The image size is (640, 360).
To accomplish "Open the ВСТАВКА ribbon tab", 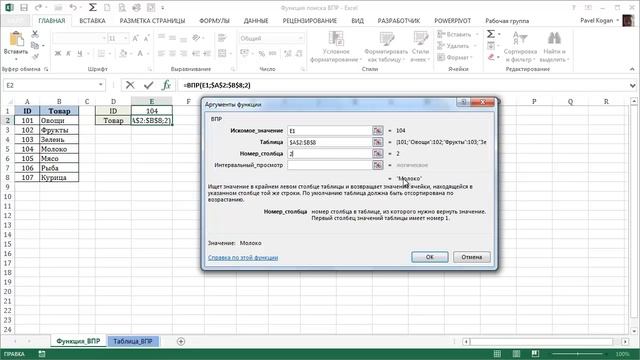I will tap(92, 20).
